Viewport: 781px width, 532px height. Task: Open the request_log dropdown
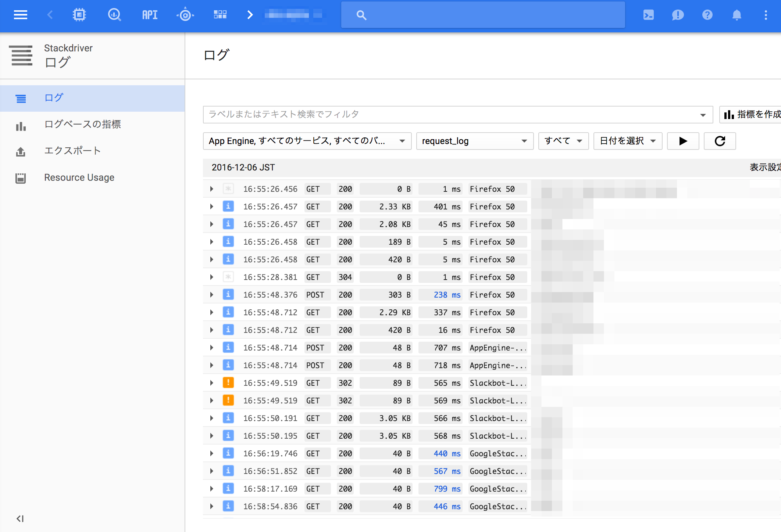(474, 141)
